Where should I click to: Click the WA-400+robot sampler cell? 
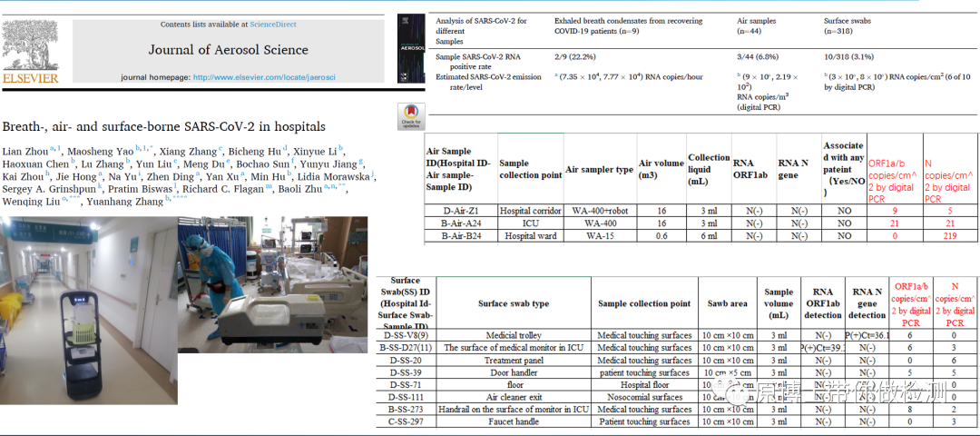(x=600, y=212)
